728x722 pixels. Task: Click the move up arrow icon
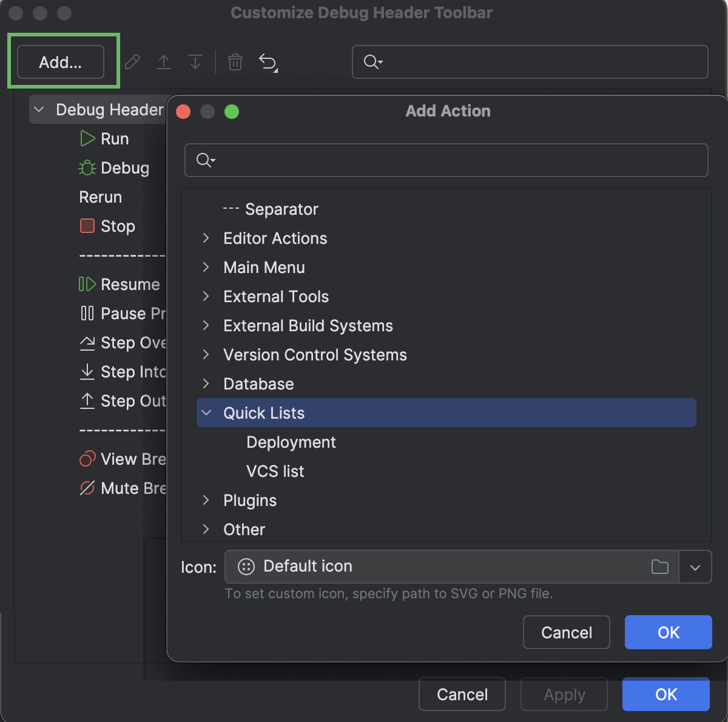[x=164, y=62]
